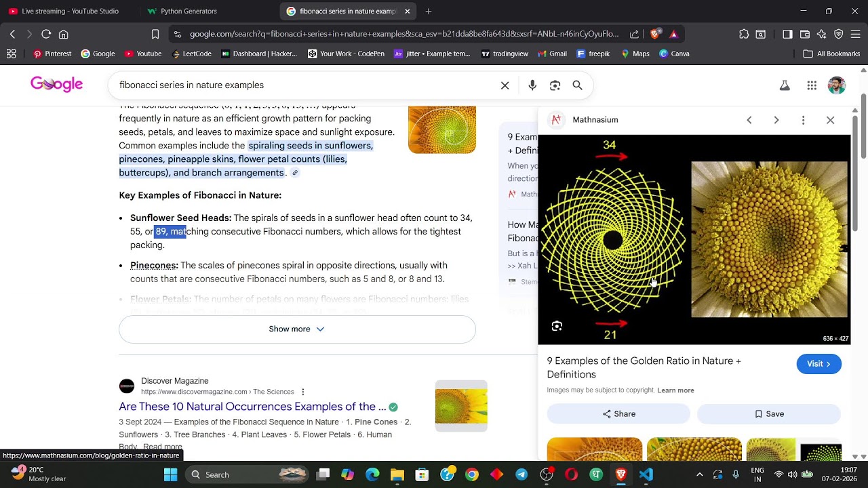
Task: Open the sunflower thumbnail in AI overview
Action: pos(442,129)
